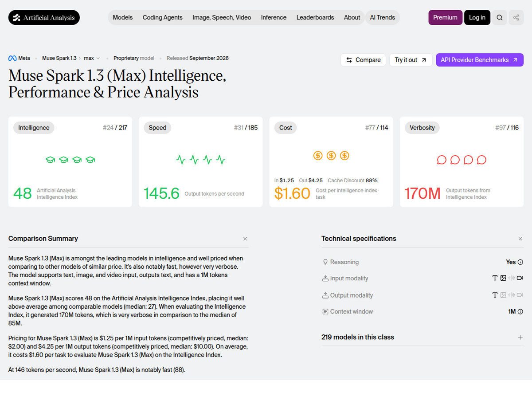Screen dimensions: 532x416
Task: Click the #97 / 116 verbosity rank
Action: [x=507, y=128]
